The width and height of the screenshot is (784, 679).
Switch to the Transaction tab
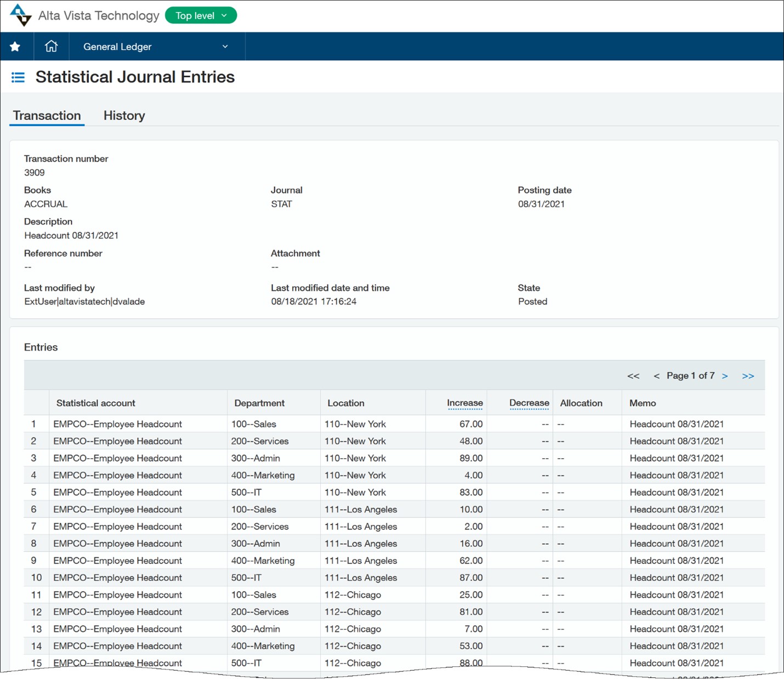pos(47,116)
